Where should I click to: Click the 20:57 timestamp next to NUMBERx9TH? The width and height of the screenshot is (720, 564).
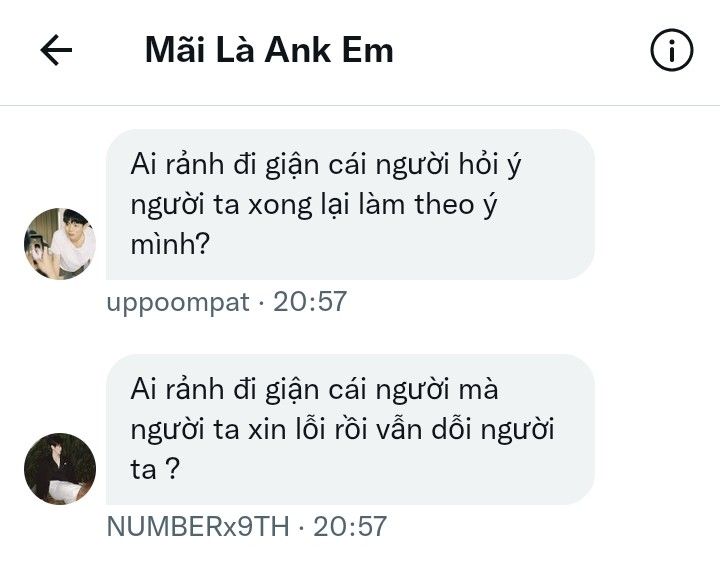coord(350,526)
